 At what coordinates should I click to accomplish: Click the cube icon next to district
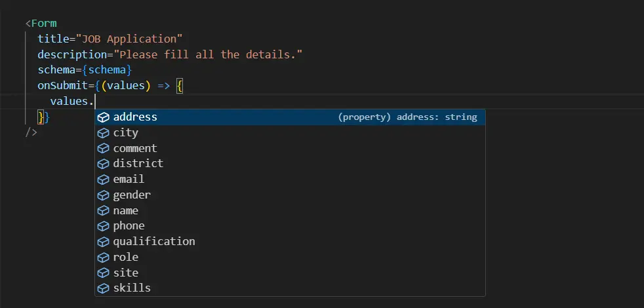click(103, 164)
